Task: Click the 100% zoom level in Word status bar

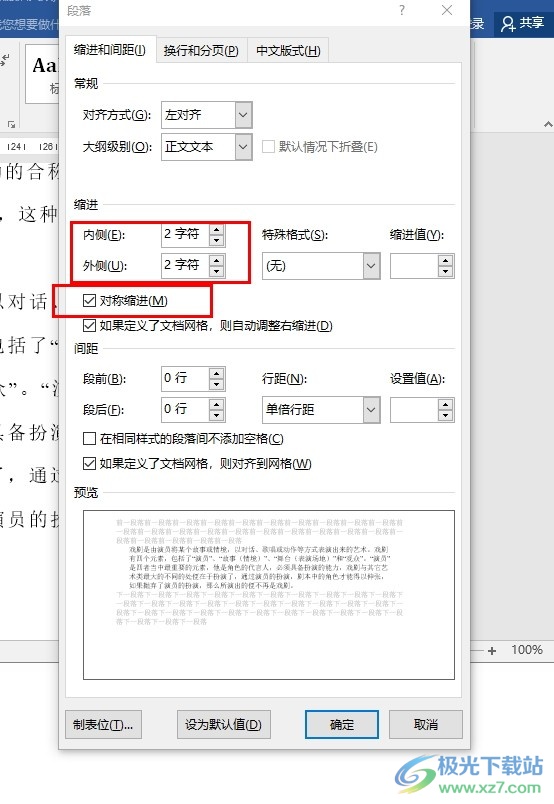Action: (x=527, y=650)
